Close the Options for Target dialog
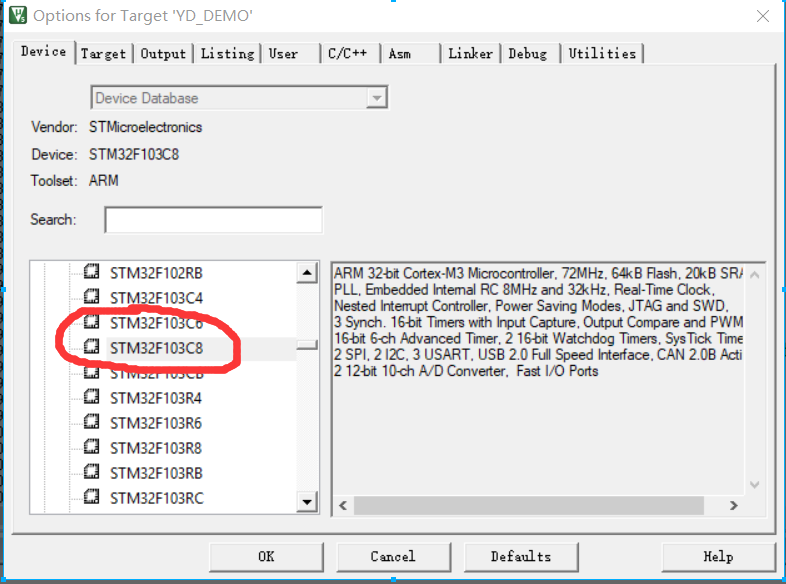The height and width of the screenshot is (584, 786). [x=763, y=17]
